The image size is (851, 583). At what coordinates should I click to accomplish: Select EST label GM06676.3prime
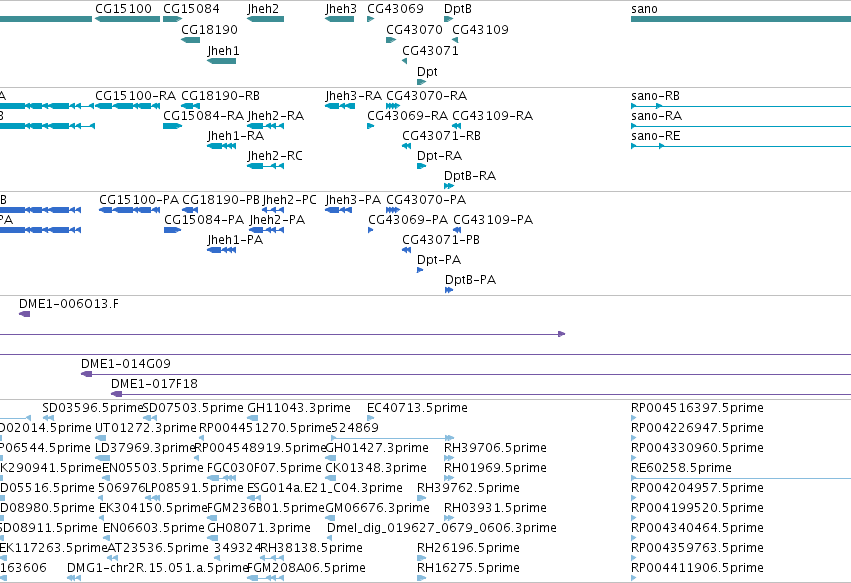point(377,508)
